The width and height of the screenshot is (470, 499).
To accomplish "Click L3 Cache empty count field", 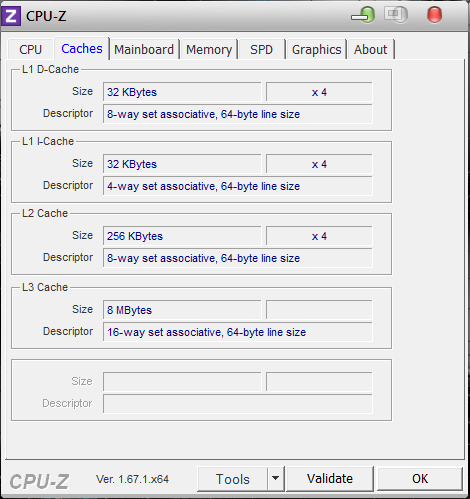I will [319, 310].
